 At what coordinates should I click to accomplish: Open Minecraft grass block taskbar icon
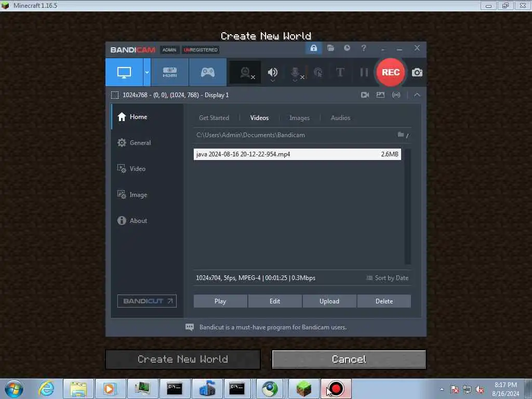pyautogui.click(x=303, y=389)
